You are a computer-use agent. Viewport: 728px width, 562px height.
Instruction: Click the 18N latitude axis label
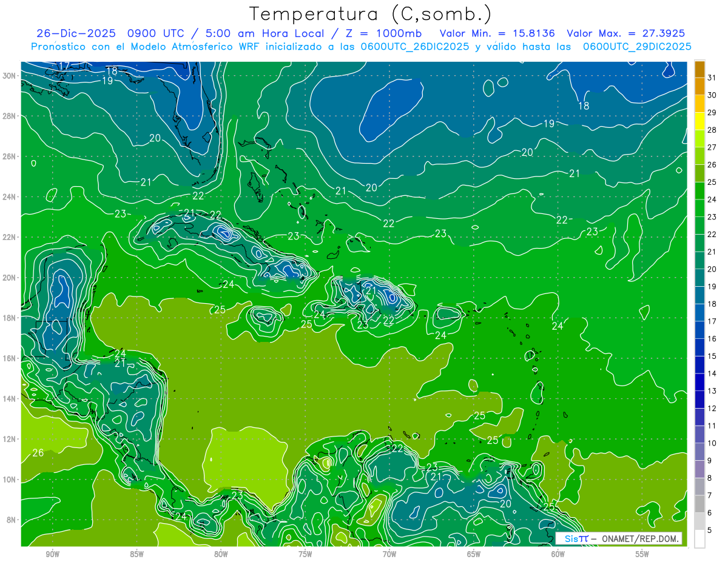tap(10, 318)
